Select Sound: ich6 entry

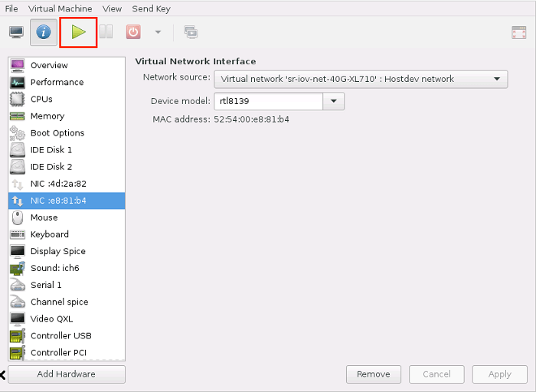click(x=67, y=268)
